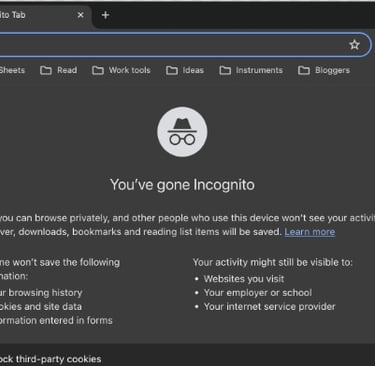Open a new tab with plus button
This screenshot has width=375, height=366.
tap(105, 15)
